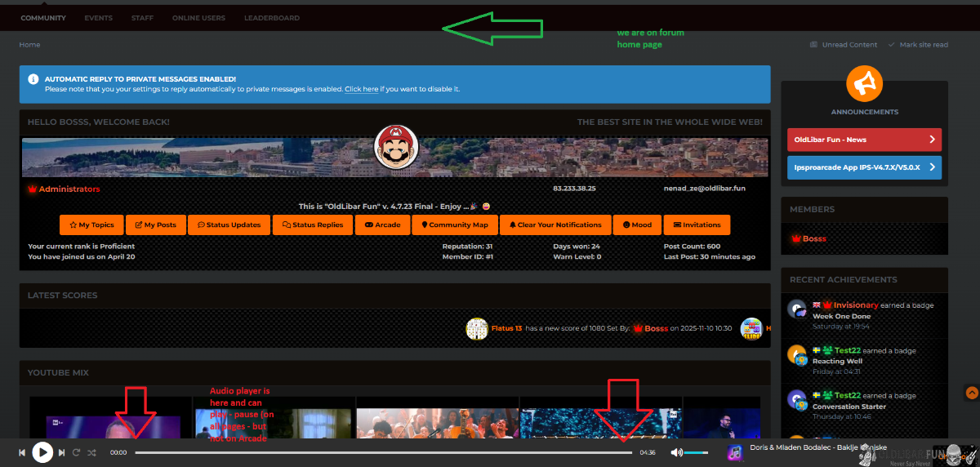Skip to the previous audio track
The height and width of the screenshot is (467, 980).
(23, 452)
